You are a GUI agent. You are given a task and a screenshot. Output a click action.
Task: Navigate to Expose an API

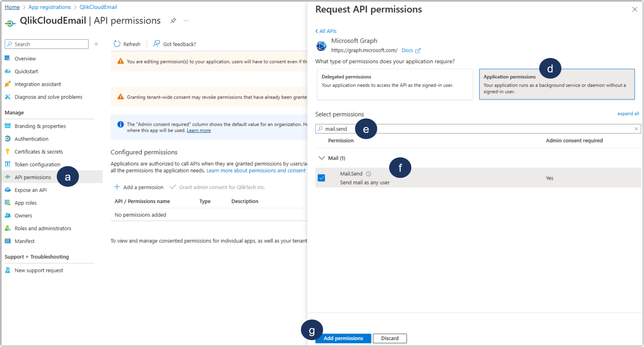30,190
